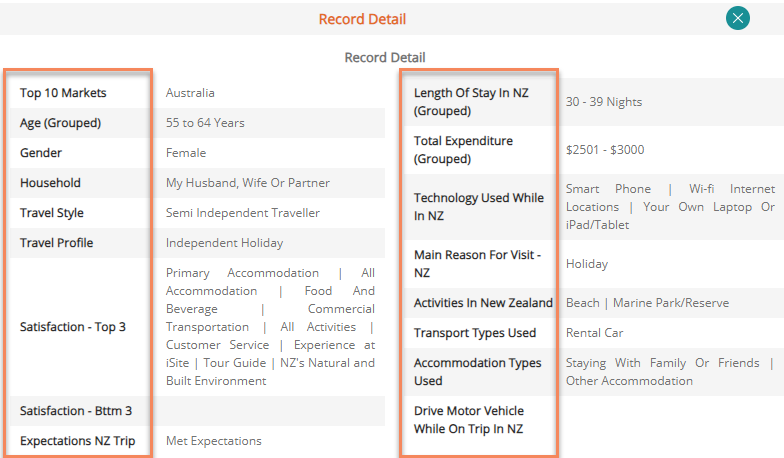Select Accommodation Types Used label
The height and width of the screenshot is (458, 784).
click(477, 372)
